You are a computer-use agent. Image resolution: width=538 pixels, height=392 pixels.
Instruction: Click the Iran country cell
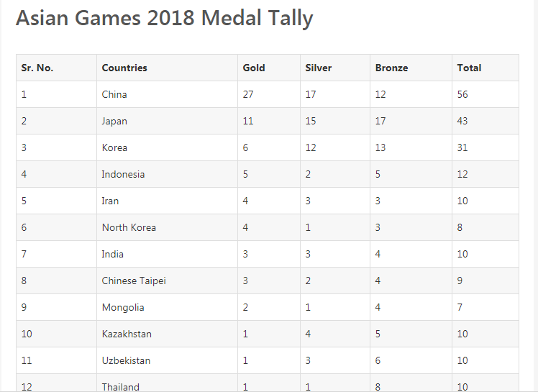110,201
